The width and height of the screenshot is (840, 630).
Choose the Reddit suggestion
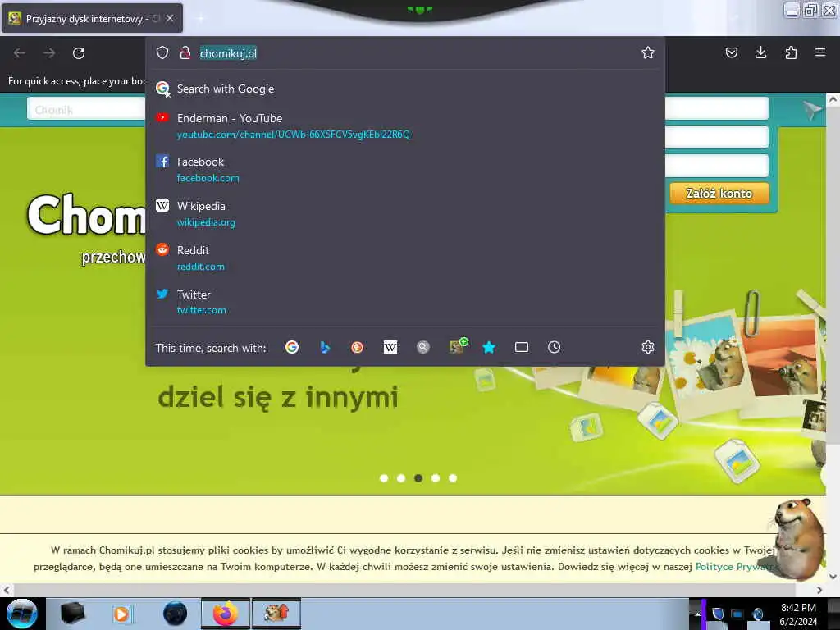click(405, 258)
